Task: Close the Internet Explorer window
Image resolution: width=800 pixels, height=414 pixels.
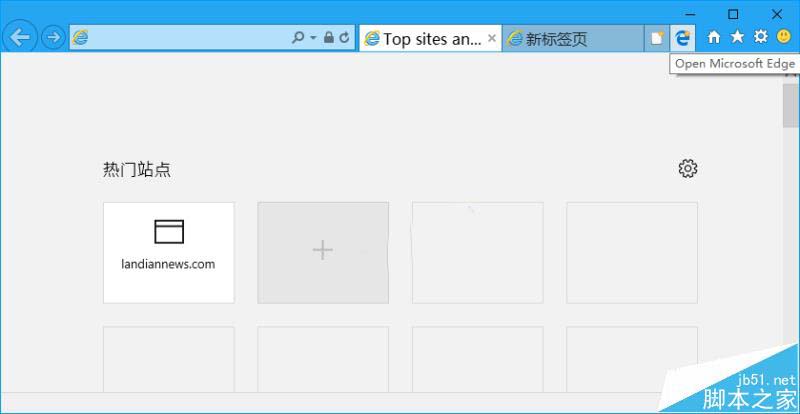Action: pos(777,14)
